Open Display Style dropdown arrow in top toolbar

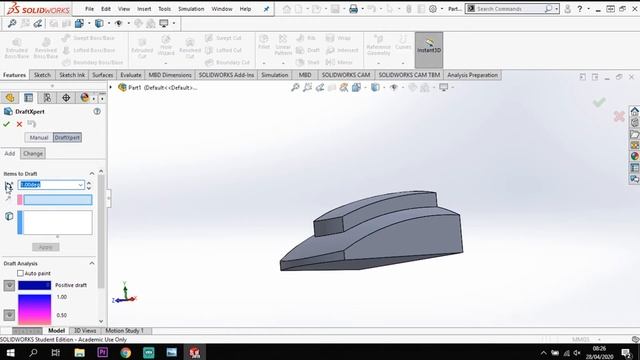109,24
